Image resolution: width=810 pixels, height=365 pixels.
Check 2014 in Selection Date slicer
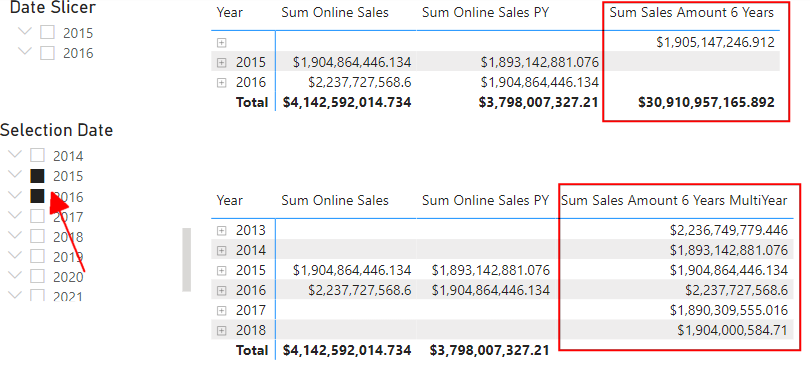[37, 155]
